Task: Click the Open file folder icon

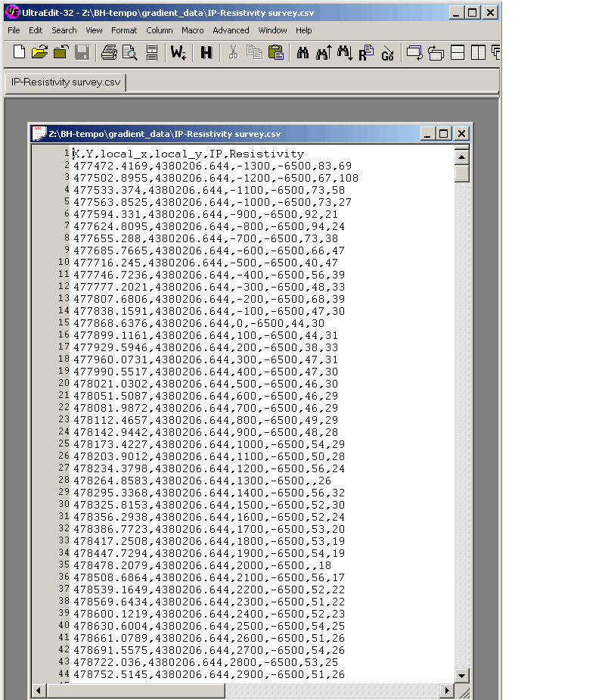Action: pos(40,52)
